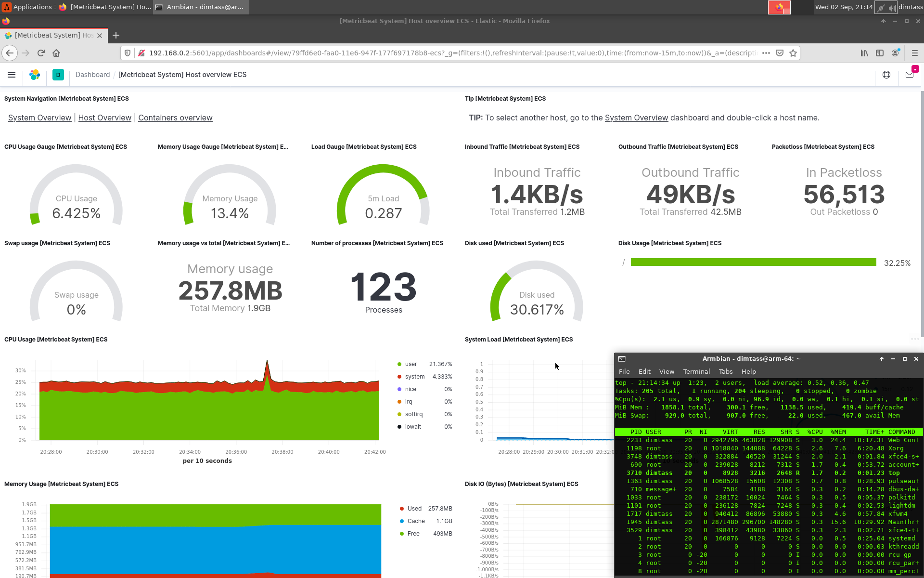Click the Elastic logo icon

click(x=35, y=75)
